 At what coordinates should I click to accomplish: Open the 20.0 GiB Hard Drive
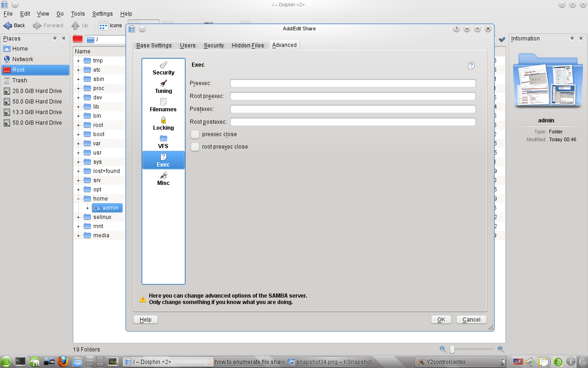(35, 91)
